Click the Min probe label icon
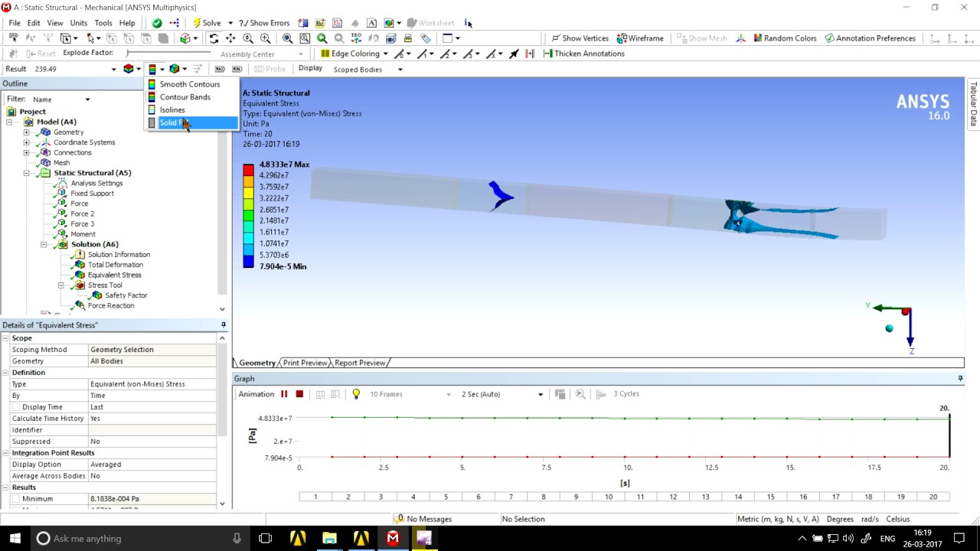This screenshot has width=980, height=551. point(237,69)
